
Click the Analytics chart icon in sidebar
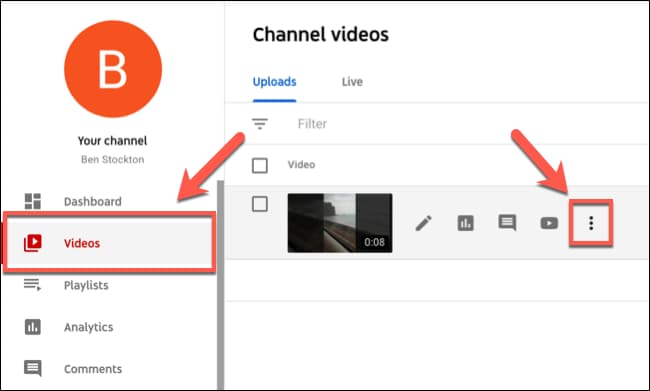pos(33,327)
